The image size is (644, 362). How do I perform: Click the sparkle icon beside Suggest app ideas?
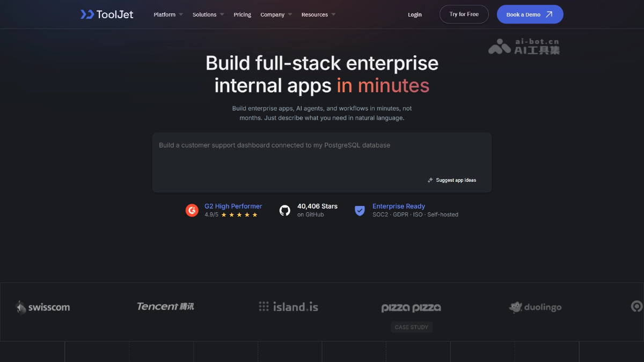coord(430,180)
